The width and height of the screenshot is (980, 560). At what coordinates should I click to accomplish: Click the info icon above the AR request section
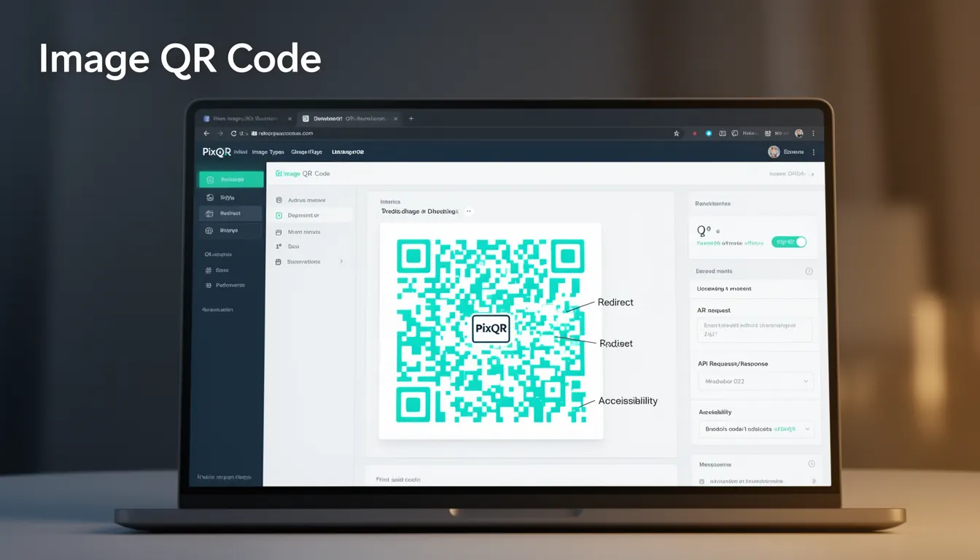809,271
